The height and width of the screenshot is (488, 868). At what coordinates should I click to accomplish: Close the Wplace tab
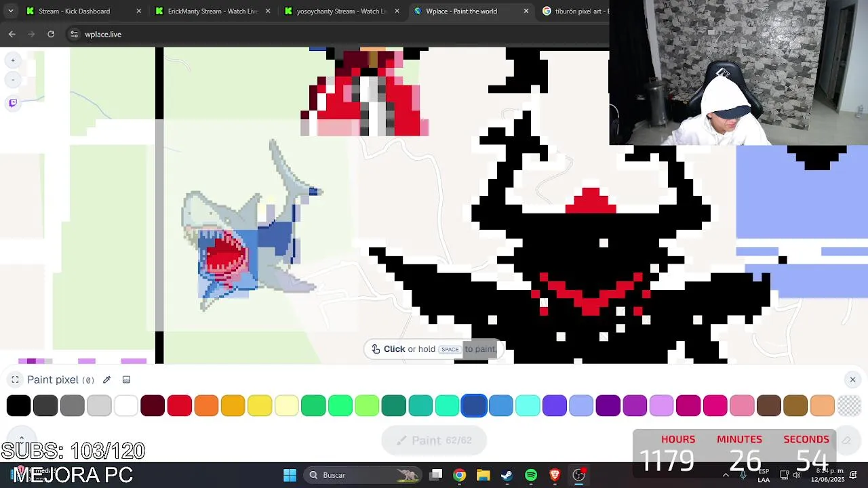tap(526, 11)
